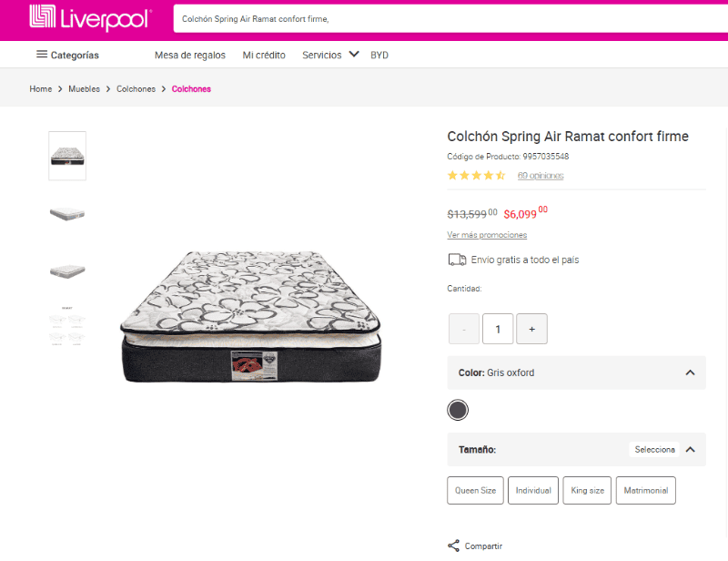Select the Queen Size option
The height and width of the screenshot is (561, 728).
476,490
